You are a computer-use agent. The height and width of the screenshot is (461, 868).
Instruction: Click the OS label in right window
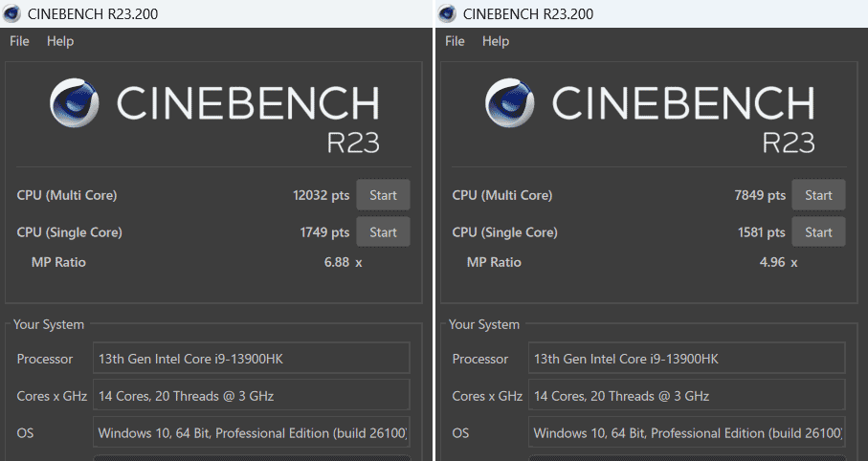(x=460, y=432)
